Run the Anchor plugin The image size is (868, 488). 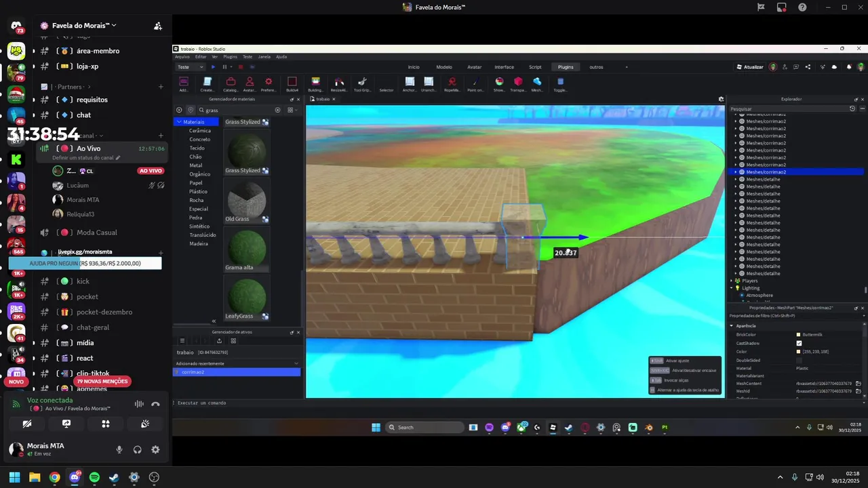pyautogui.click(x=410, y=84)
